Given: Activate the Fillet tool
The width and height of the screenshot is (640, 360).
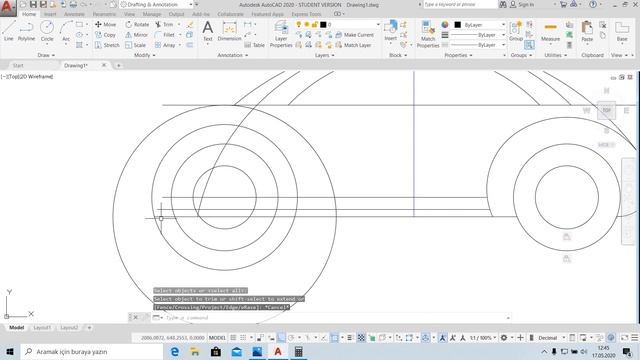Looking at the screenshot, I should [165, 35].
